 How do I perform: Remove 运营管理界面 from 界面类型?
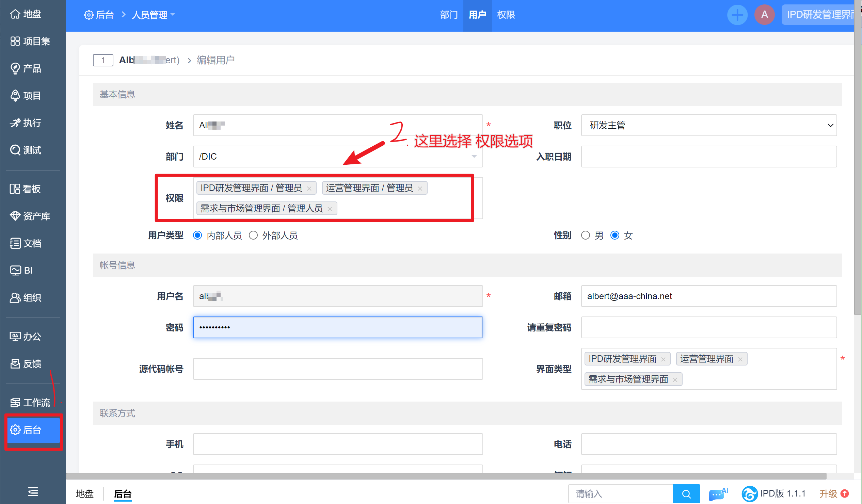point(740,359)
